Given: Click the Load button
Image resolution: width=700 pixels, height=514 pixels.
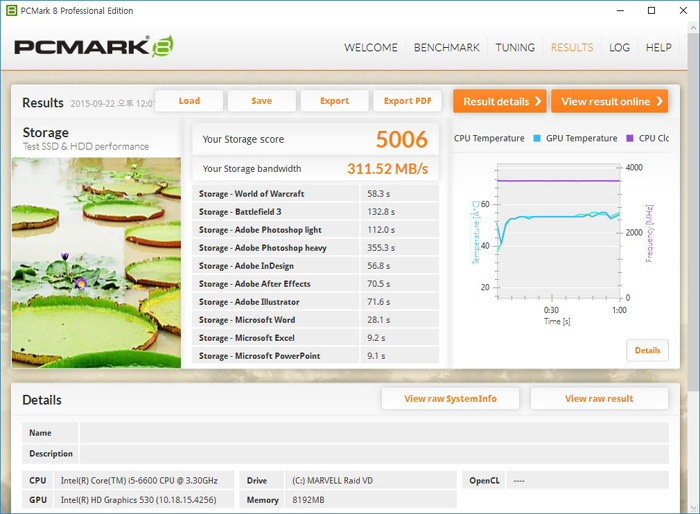Looking at the screenshot, I should click(189, 101).
